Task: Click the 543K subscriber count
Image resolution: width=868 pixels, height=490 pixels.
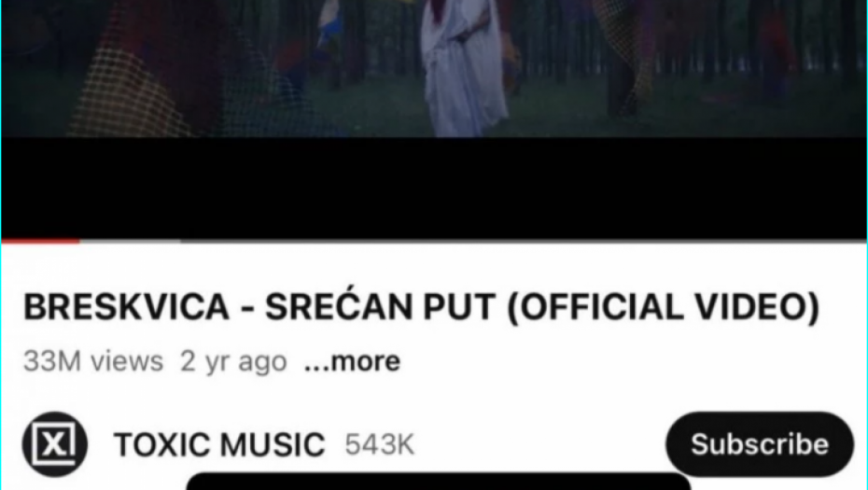Action: coord(379,444)
